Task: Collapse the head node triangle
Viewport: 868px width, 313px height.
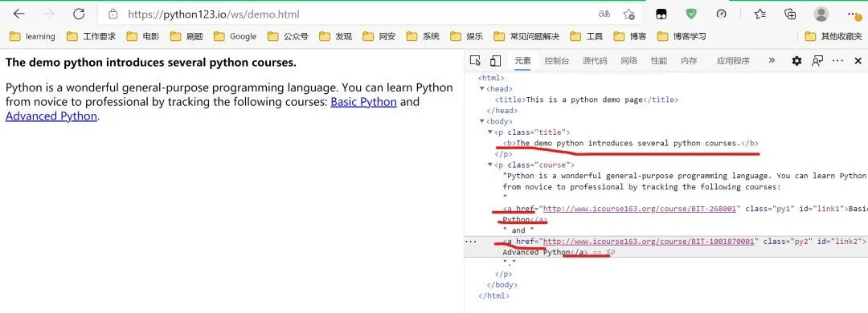Action: coord(482,88)
